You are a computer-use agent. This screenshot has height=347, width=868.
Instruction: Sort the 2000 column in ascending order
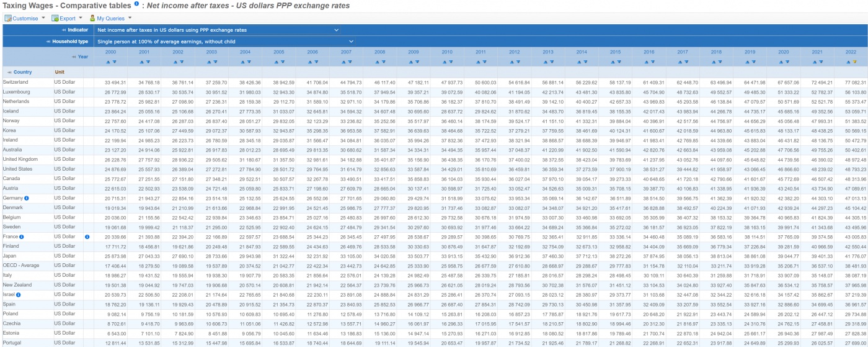[107, 62]
